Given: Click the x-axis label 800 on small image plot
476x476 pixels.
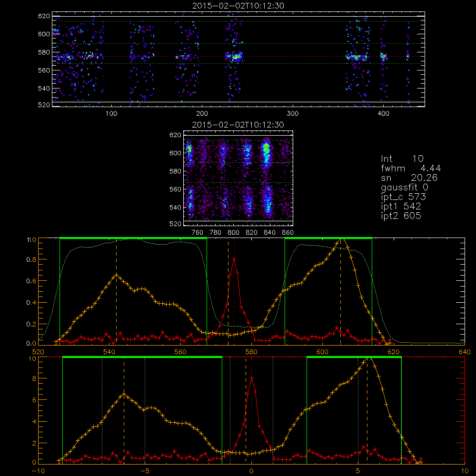Looking at the screenshot, I should 233,233.
